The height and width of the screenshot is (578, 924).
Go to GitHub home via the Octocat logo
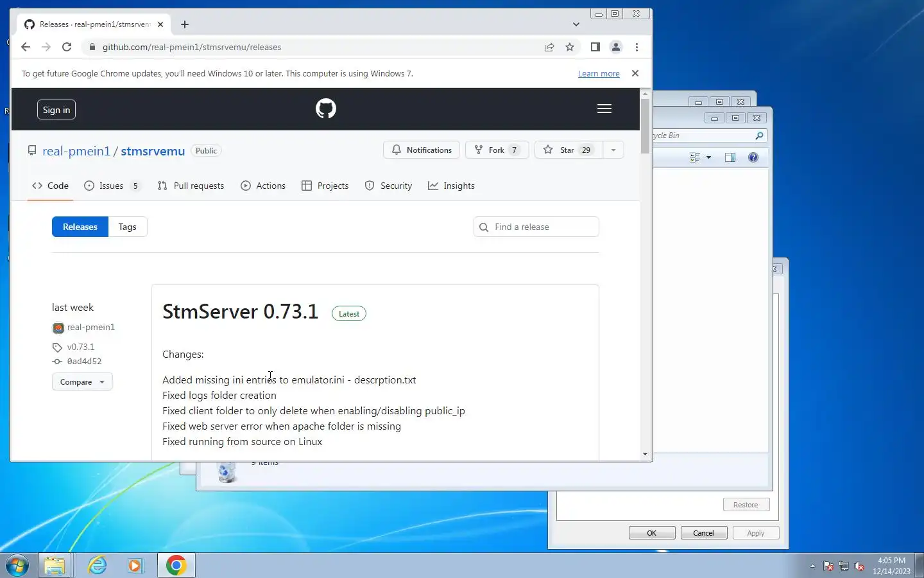pos(326,109)
